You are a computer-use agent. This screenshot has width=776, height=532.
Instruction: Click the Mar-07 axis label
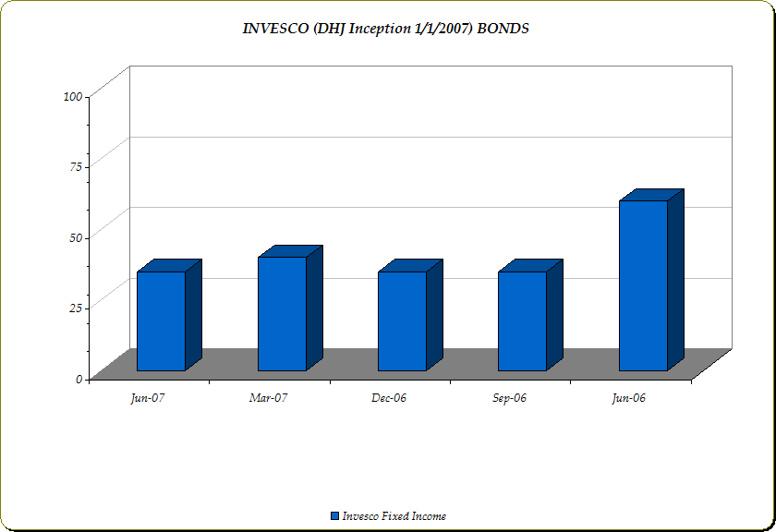(x=268, y=398)
